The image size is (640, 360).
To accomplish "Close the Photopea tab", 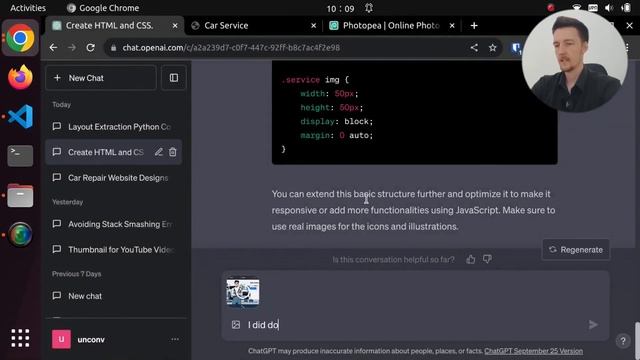I will click(x=452, y=26).
